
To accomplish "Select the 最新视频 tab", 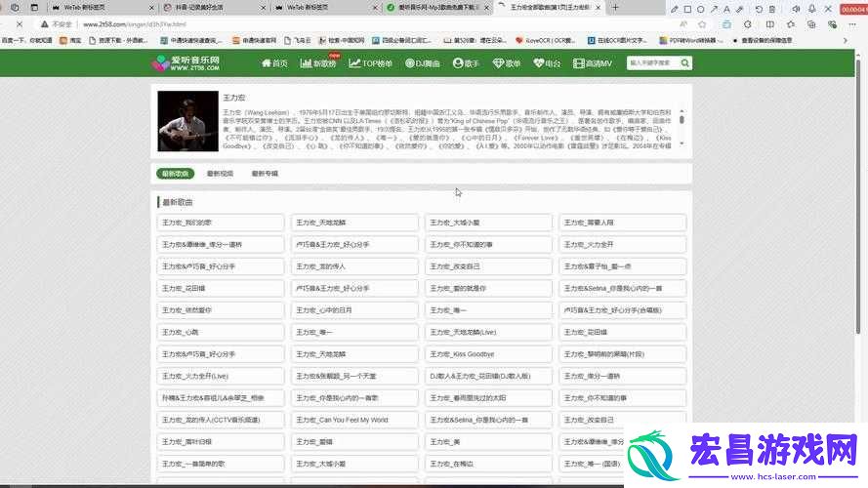I will [x=221, y=174].
